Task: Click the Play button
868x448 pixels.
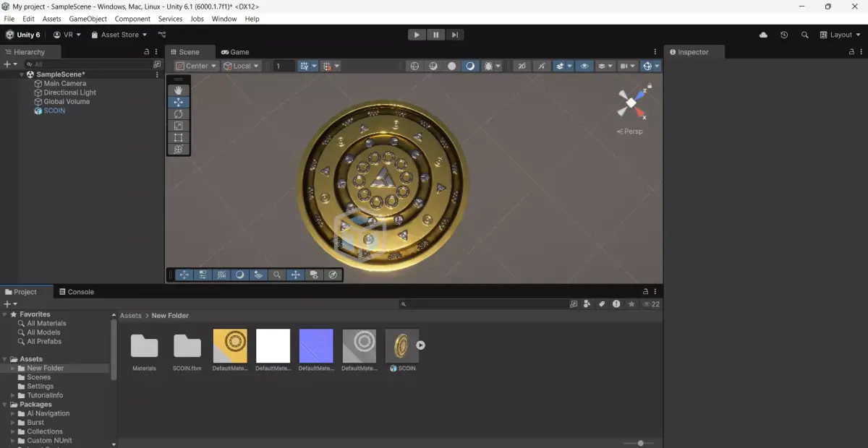Action: (x=417, y=35)
